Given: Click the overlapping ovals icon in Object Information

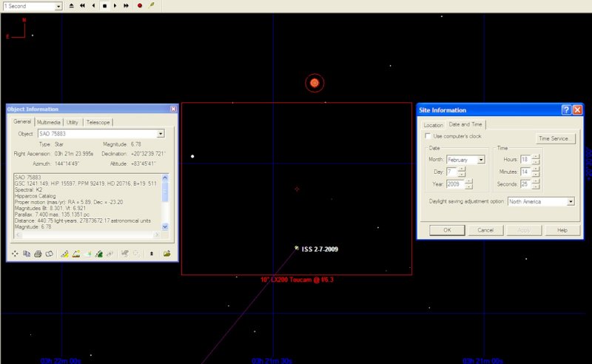Looking at the screenshot, I should coord(49,254).
